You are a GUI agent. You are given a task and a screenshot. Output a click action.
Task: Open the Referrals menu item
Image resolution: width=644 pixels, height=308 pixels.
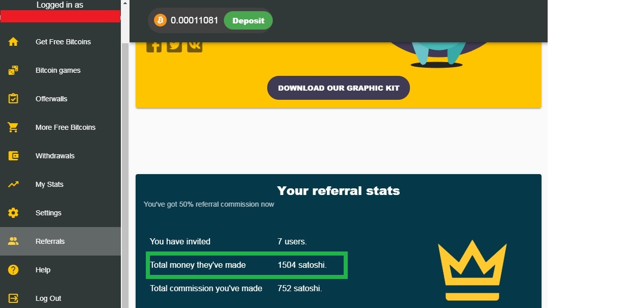point(50,241)
